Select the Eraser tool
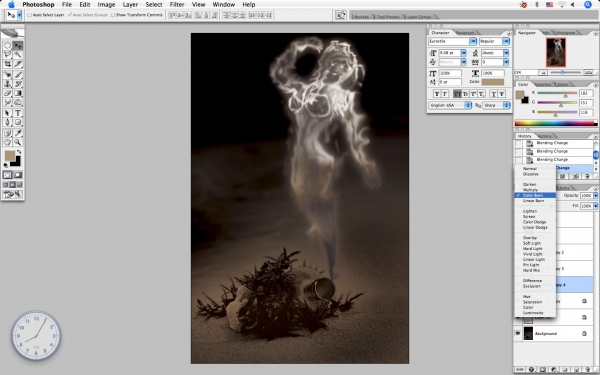 pos(7,93)
